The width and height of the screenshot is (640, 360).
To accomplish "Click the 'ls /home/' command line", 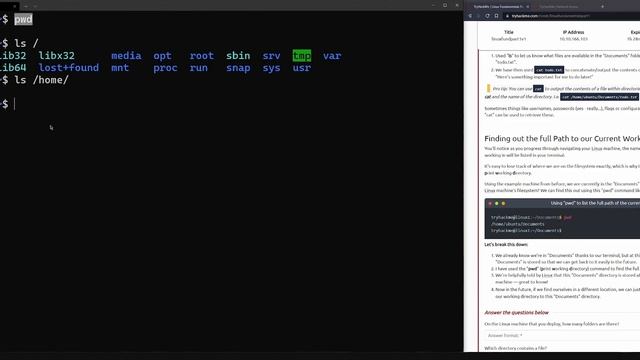I will [x=41, y=80].
